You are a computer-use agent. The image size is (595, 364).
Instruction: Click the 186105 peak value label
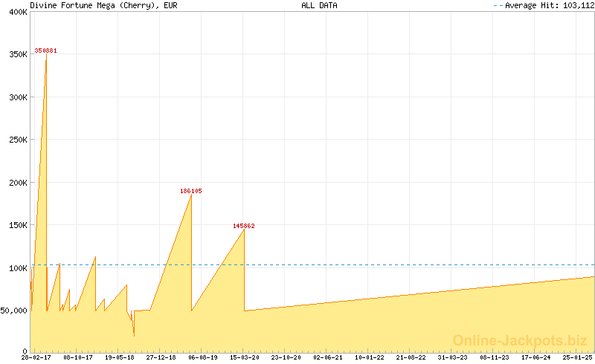pos(191,191)
